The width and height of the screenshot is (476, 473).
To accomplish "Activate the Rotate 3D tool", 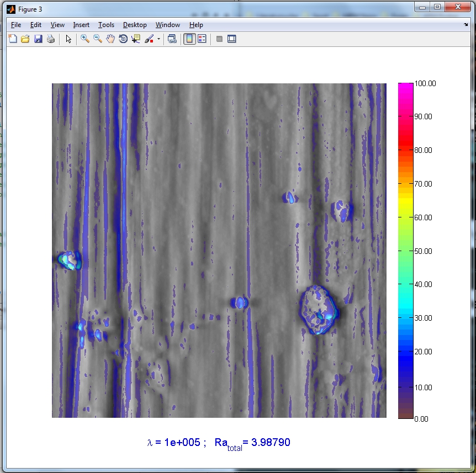I will tap(123, 39).
